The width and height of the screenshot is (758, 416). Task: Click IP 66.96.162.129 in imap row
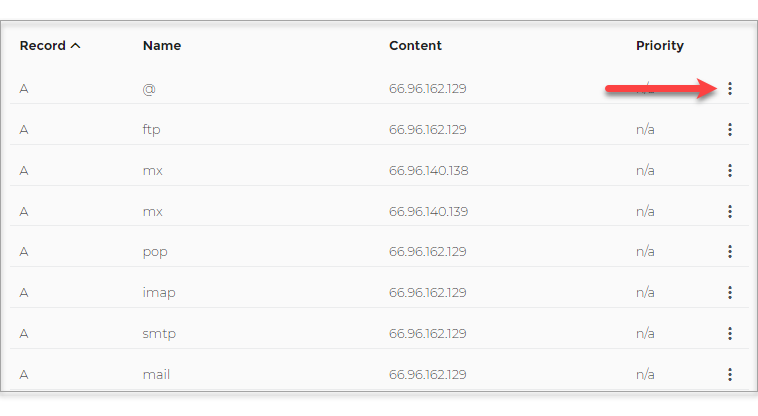[428, 292]
